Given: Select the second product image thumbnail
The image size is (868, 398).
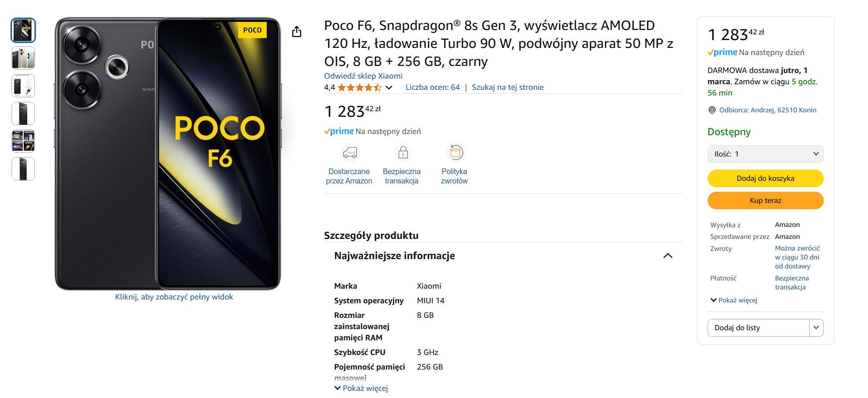Looking at the screenshot, I should point(23,58).
